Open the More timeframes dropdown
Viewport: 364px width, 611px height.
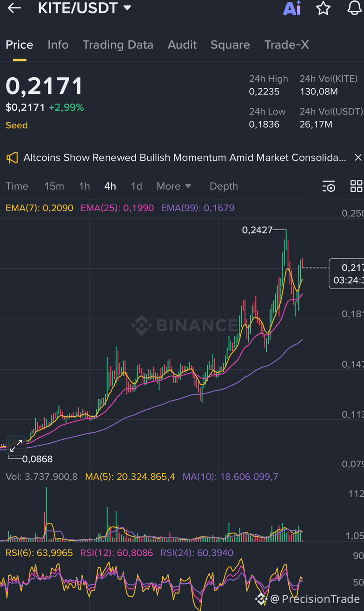coord(174,186)
